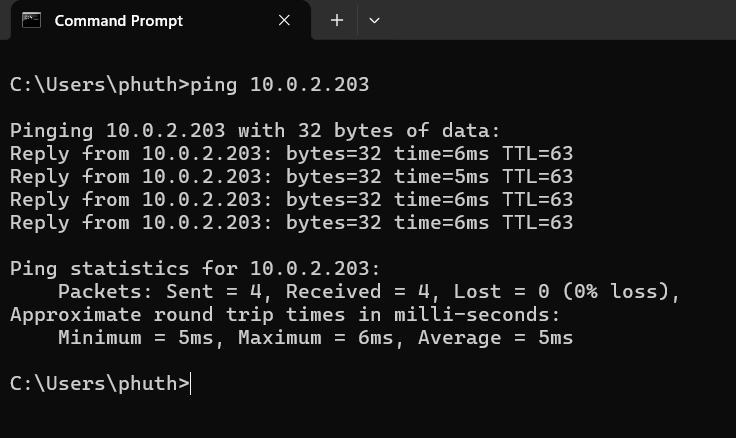Click the Command Prompt terminal icon in tab
The width and height of the screenshot is (736, 438).
coord(31,20)
